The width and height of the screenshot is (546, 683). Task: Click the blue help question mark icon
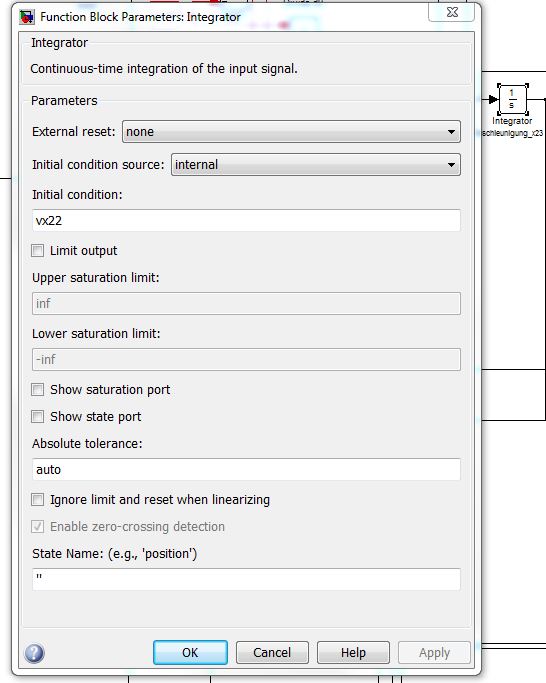[x=34, y=653]
